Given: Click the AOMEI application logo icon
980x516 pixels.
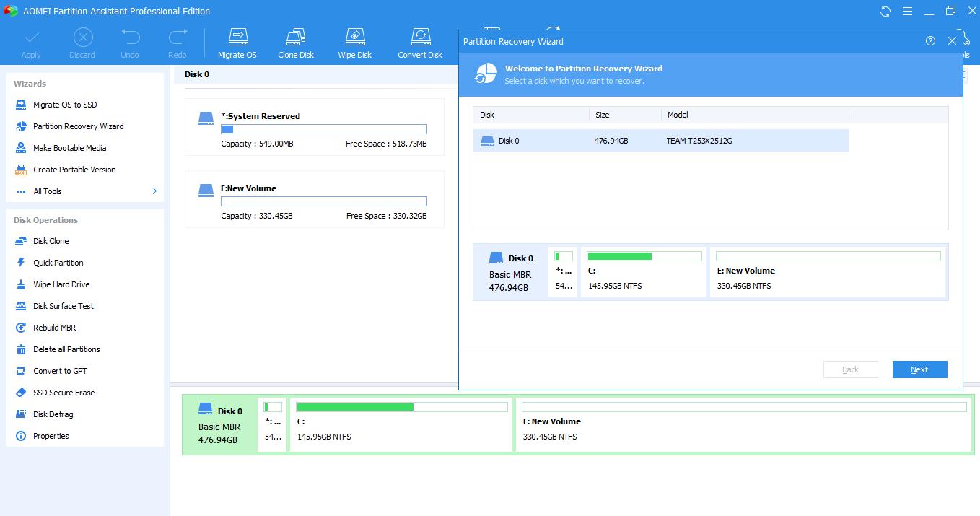Looking at the screenshot, I should [10, 11].
